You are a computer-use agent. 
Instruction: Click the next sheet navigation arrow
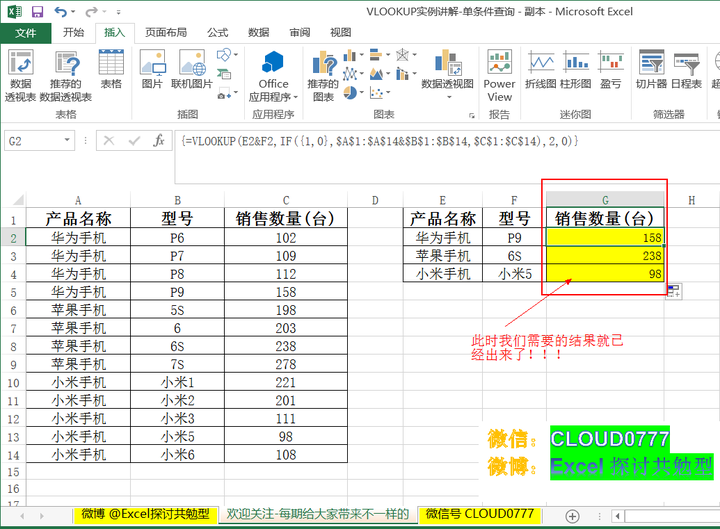tap(41, 516)
